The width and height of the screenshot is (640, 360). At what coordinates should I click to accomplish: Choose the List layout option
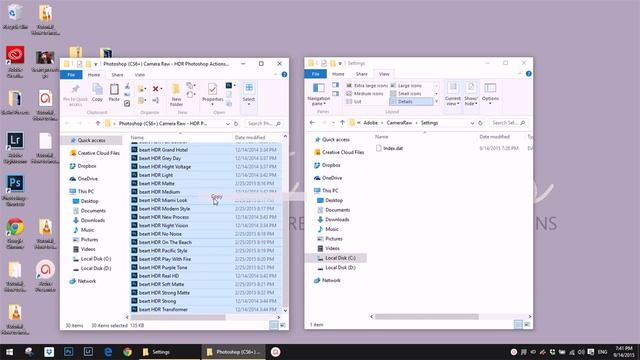(x=353, y=101)
